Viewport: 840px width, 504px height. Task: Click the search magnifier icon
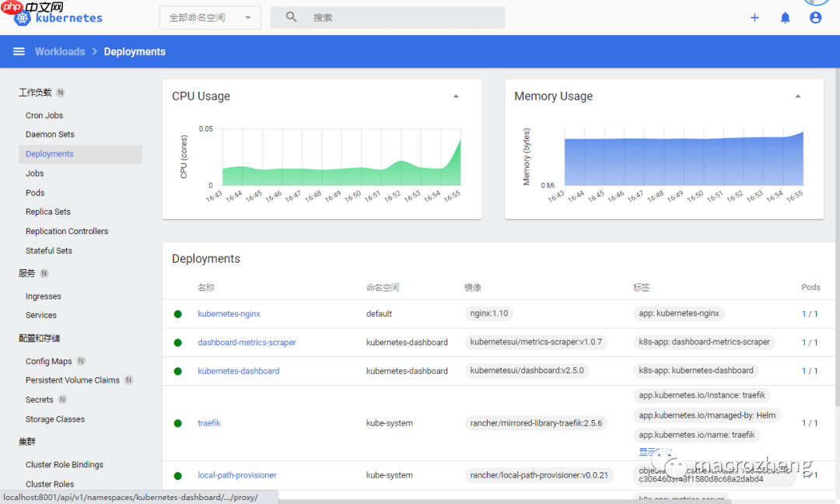click(x=292, y=17)
